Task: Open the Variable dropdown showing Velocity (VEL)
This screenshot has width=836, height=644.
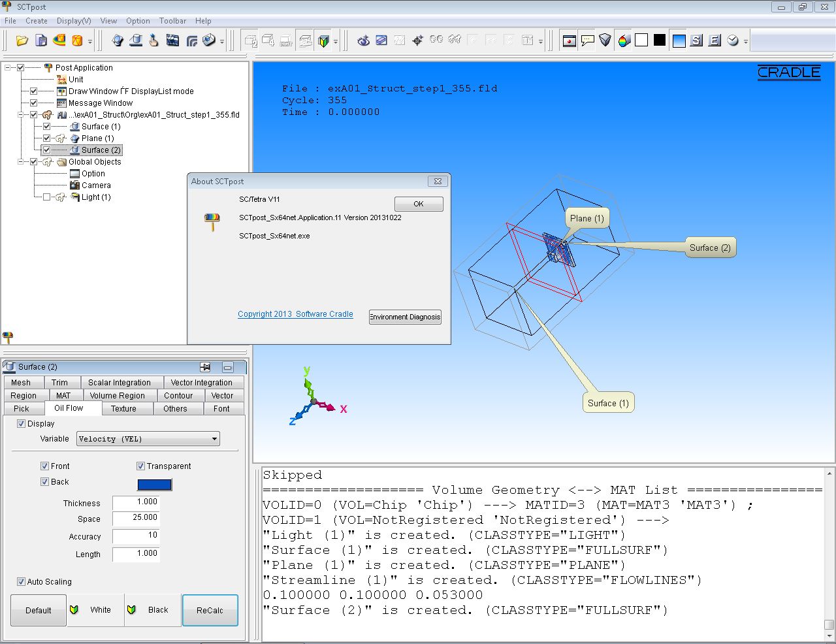Action: click(148, 440)
